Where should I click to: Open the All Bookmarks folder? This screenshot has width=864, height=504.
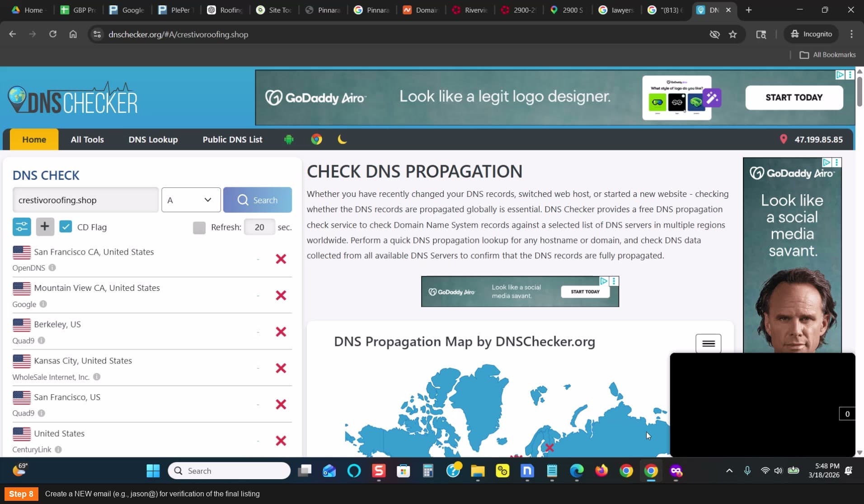[x=827, y=55]
